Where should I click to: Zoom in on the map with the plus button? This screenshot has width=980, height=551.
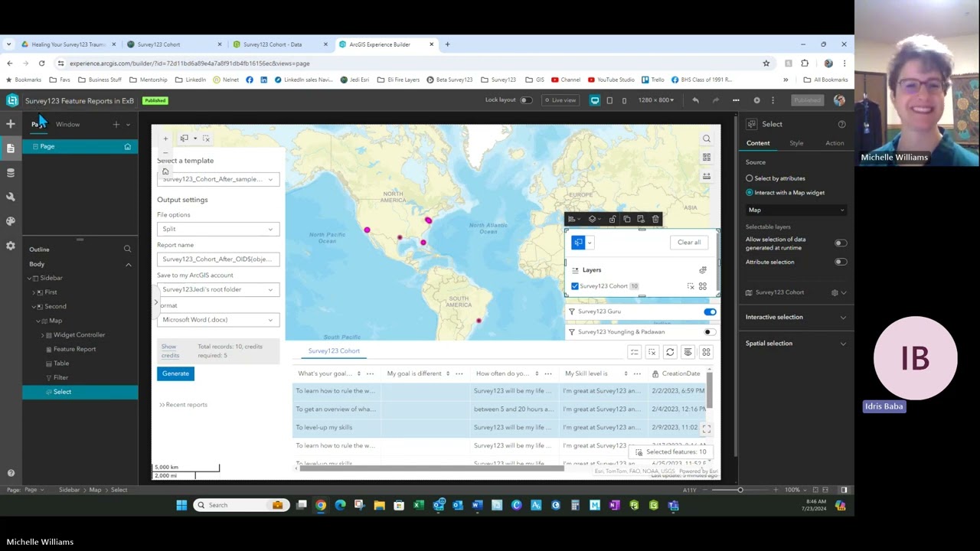point(165,139)
